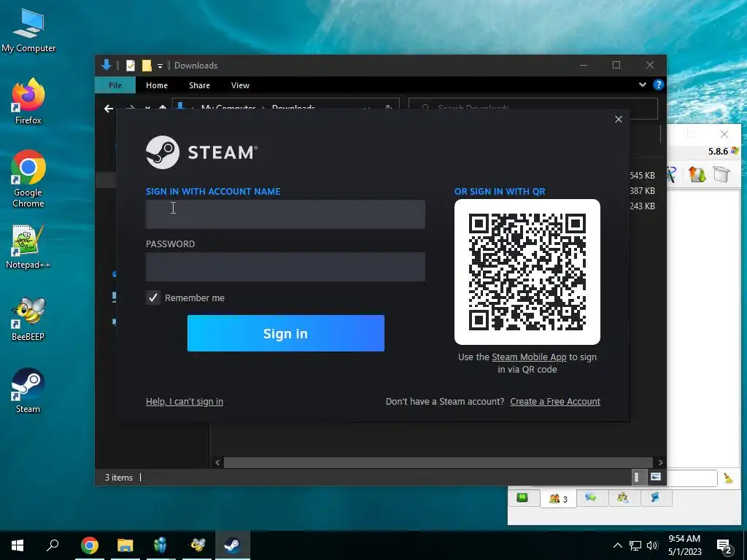Close the Steam sign-in dialog
The image size is (747, 560).
coord(619,119)
